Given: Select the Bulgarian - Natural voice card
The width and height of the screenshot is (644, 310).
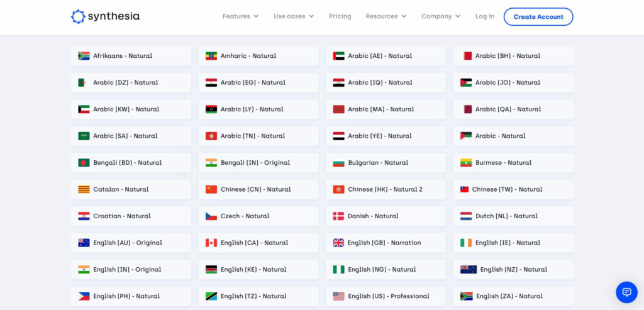Looking at the screenshot, I should pyautogui.click(x=386, y=163).
